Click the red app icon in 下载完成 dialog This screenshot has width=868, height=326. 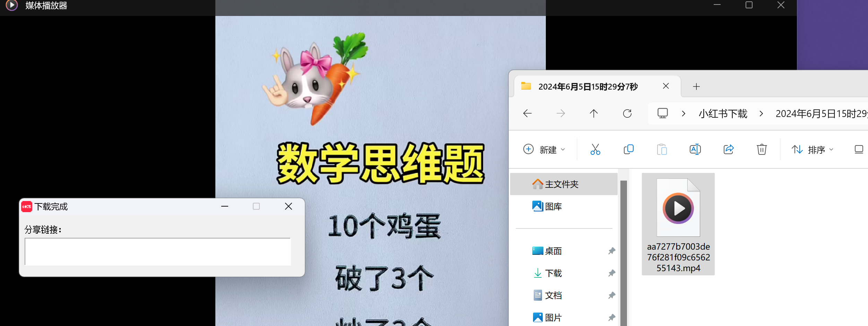click(x=27, y=207)
